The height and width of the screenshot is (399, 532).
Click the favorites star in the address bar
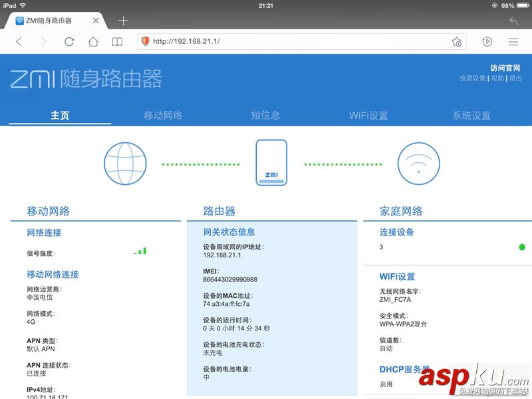[457, 41]
